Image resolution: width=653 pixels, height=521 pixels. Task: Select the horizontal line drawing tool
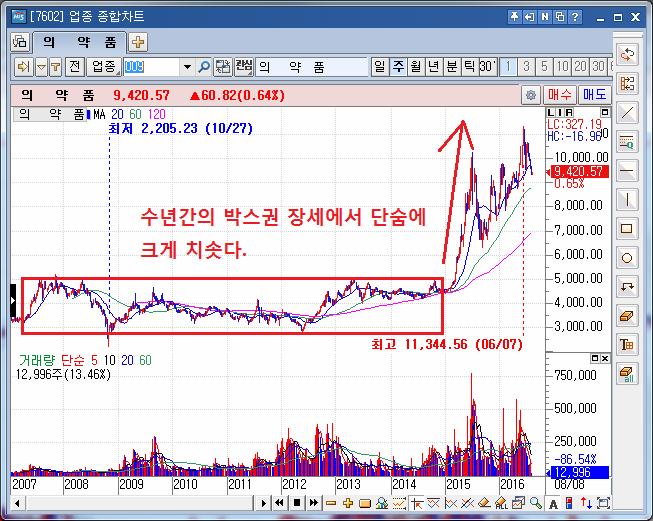click(628, 169)
